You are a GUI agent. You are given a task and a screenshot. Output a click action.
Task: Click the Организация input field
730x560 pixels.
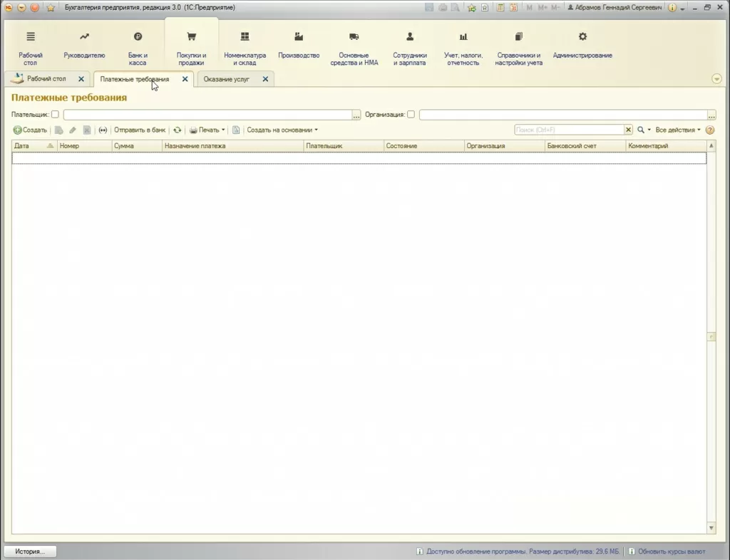tap(563, 115)
